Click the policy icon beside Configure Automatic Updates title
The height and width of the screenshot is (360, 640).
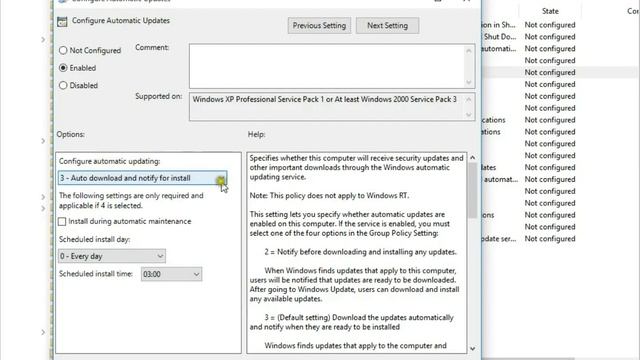pyautogui.click(x=62, y=21)
